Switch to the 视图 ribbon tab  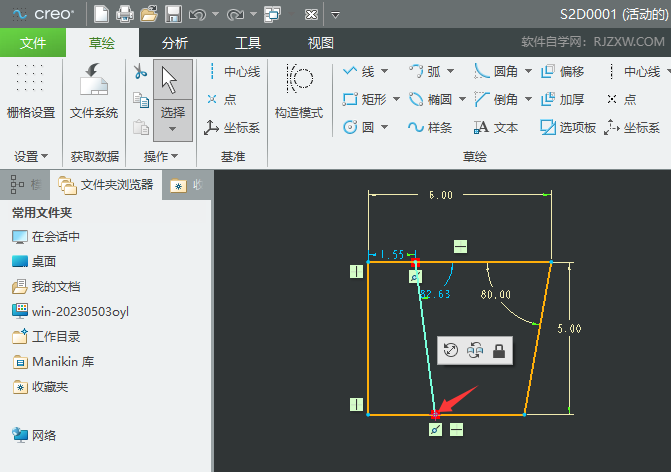click(321, 43)
